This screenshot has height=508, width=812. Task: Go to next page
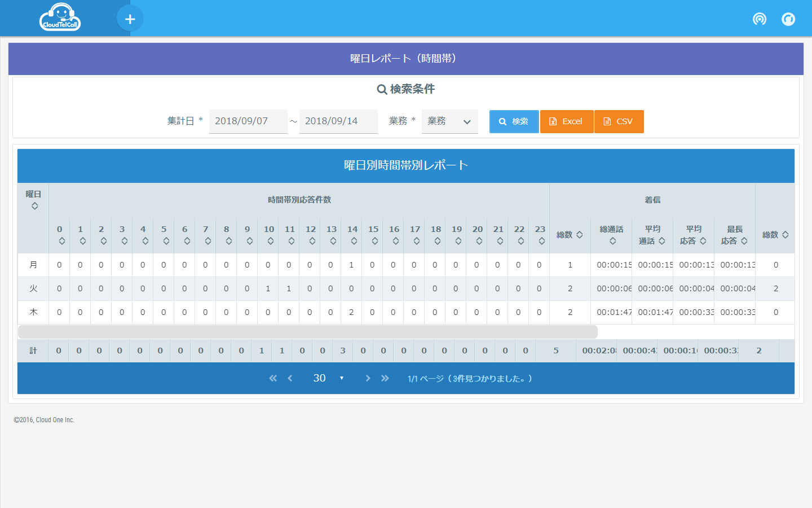coord(368,378)
